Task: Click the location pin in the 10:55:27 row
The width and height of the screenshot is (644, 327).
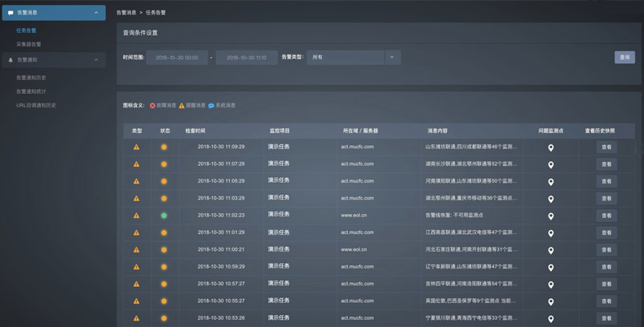Action: tap(550, 301)
